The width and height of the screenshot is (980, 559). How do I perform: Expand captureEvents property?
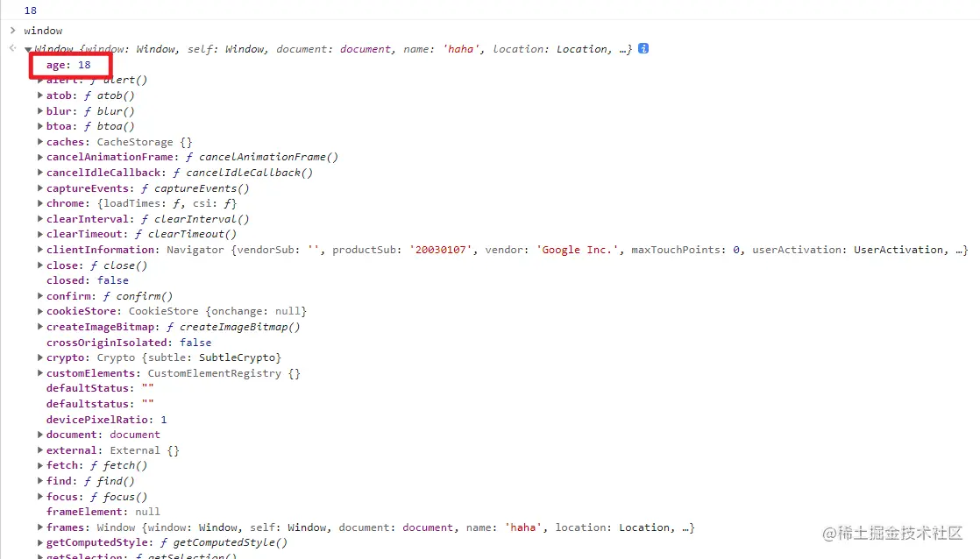tap(40, 188)
